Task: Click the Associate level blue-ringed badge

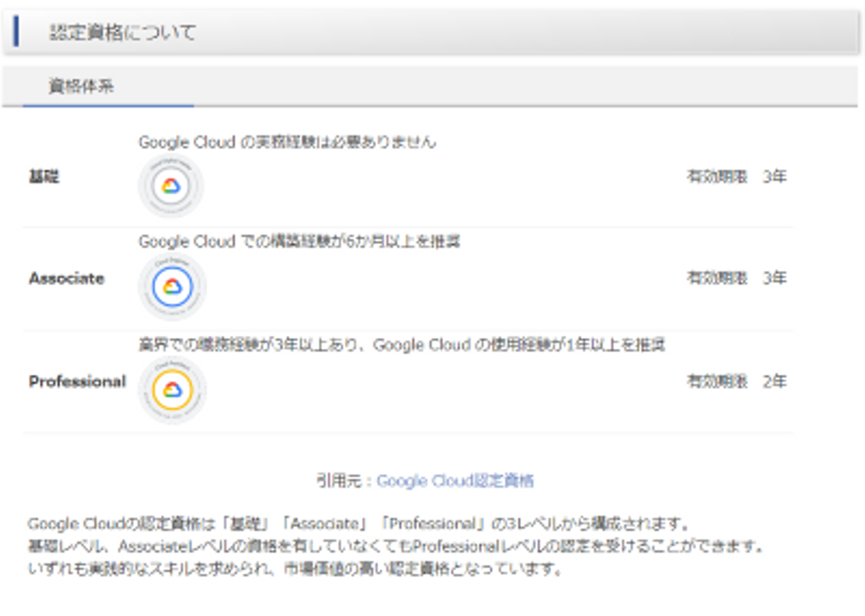Action: point(172,286)
